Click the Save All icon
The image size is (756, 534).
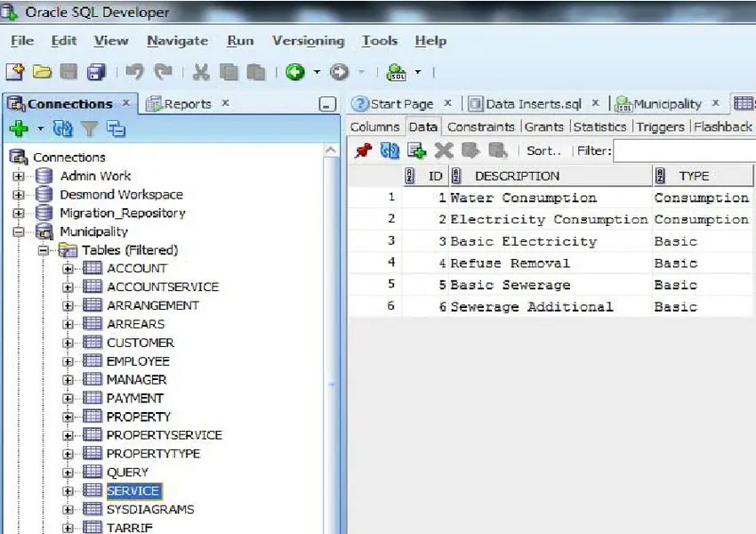coord(96,72)
